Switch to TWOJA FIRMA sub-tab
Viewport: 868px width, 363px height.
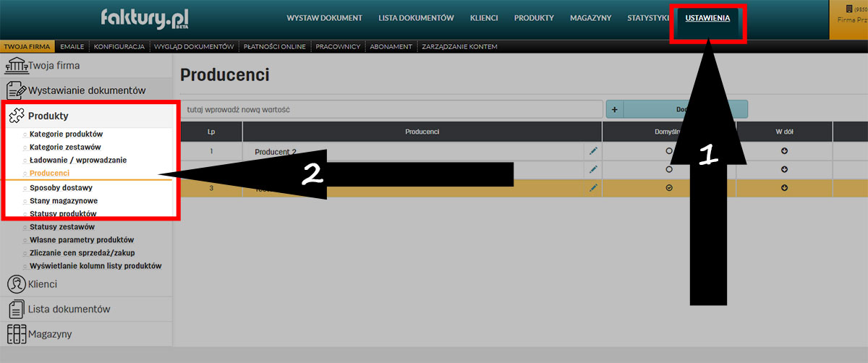pos(27,47)
